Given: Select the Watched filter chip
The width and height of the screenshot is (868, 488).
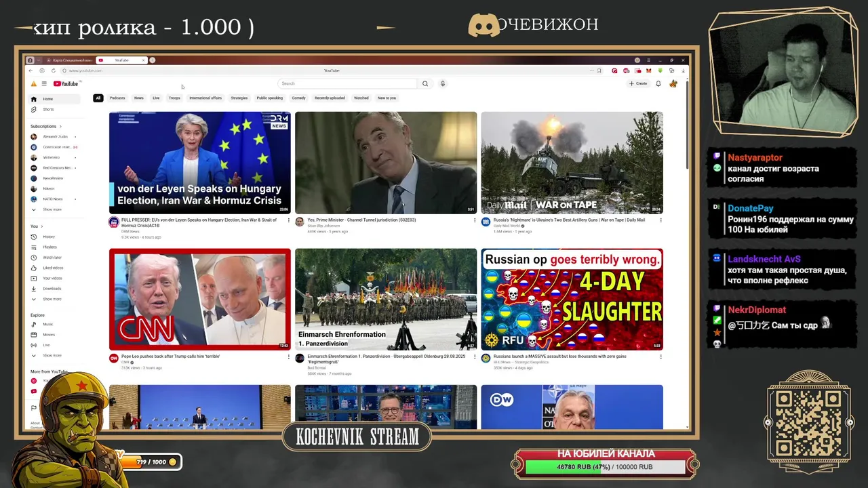Looking at the screenshot, I should click(361, 98).
